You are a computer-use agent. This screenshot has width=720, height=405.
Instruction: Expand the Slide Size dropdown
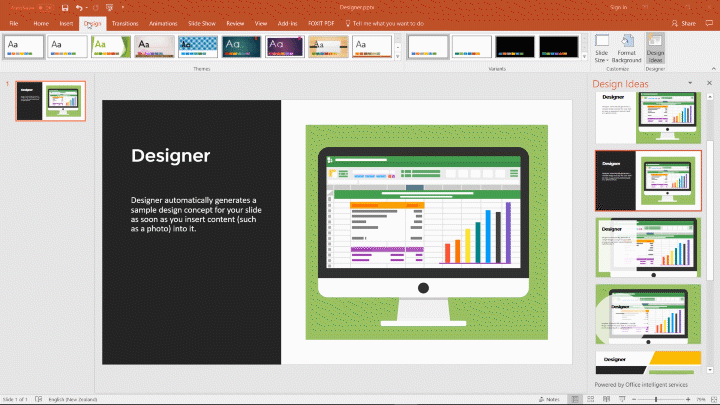pyautogui.click(x=602, y=55)
